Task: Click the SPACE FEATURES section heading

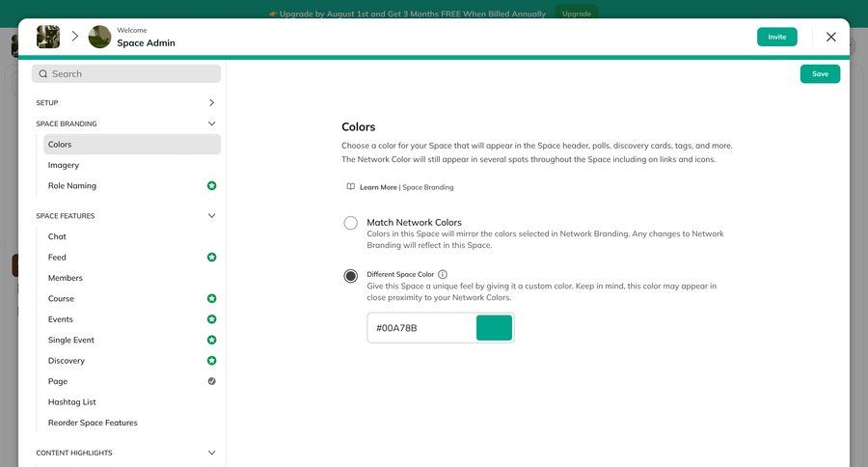Action: [66, 215]
